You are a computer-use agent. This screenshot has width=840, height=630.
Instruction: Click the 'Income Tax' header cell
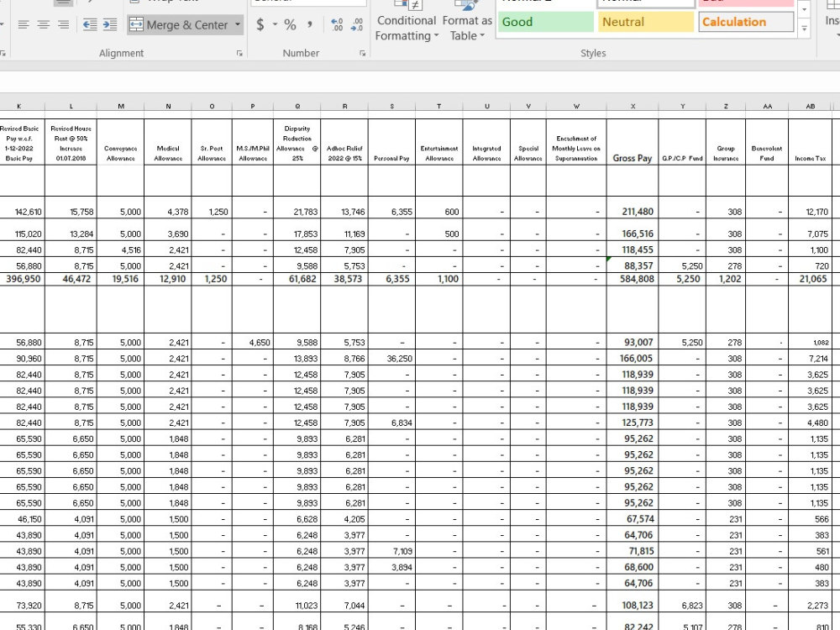click(x=810, y=142)
